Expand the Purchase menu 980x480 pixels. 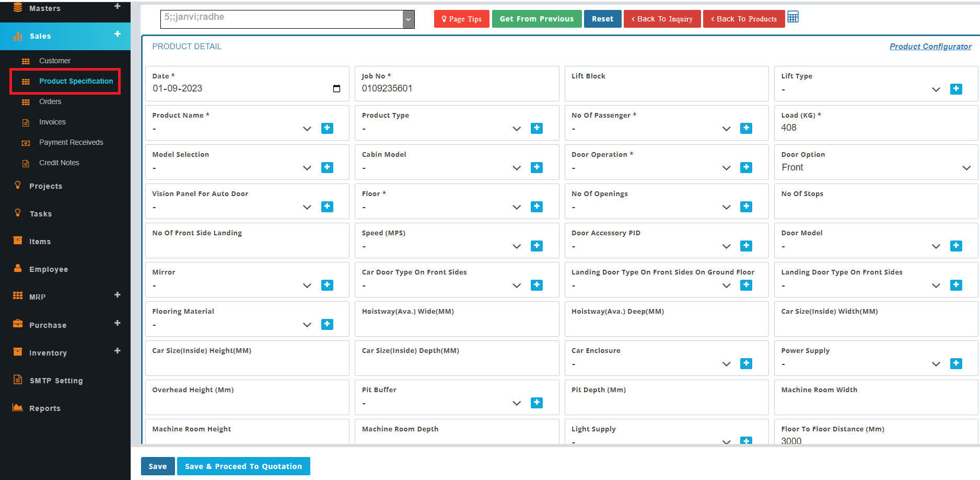[117, 323]
